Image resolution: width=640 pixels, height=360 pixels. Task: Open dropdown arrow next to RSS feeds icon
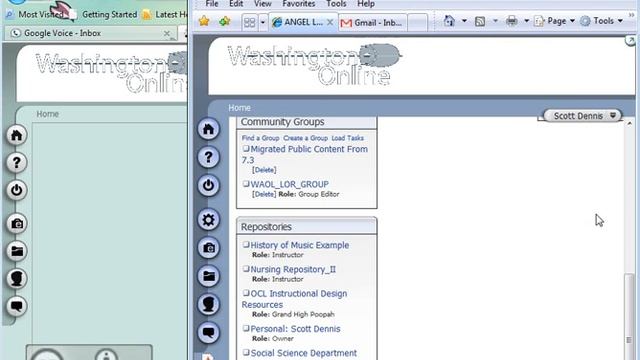point(495,21)
